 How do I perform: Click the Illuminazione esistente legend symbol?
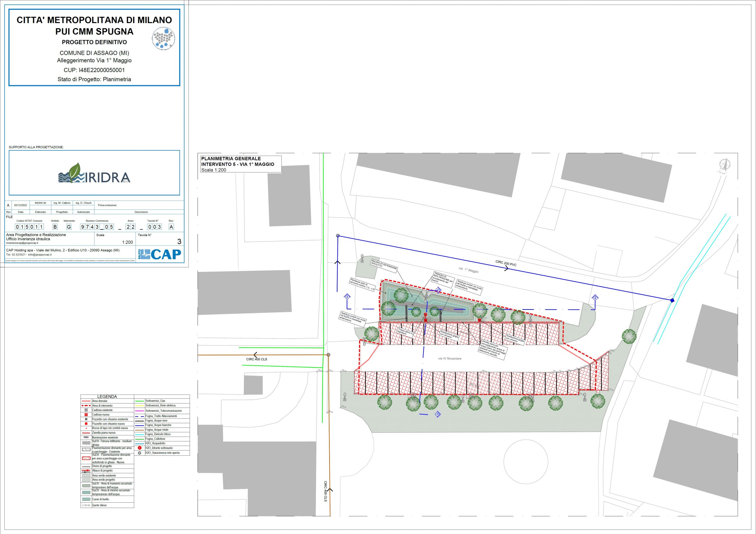(86, 437)
